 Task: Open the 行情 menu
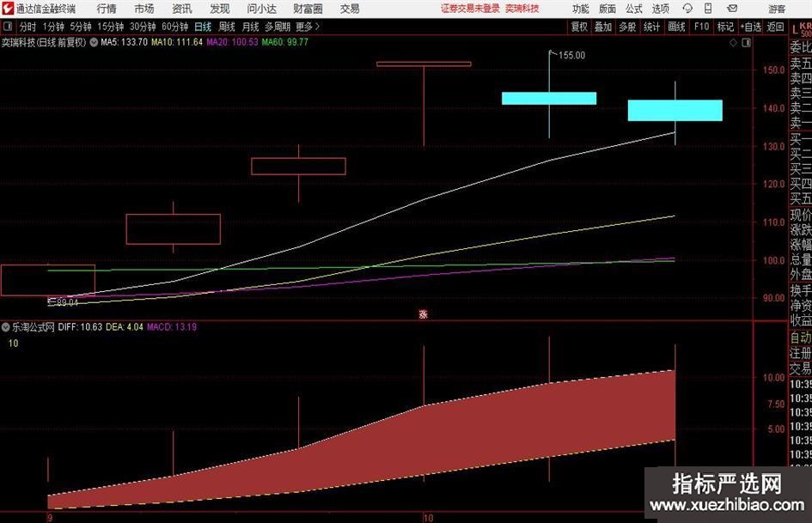(107, 9)
